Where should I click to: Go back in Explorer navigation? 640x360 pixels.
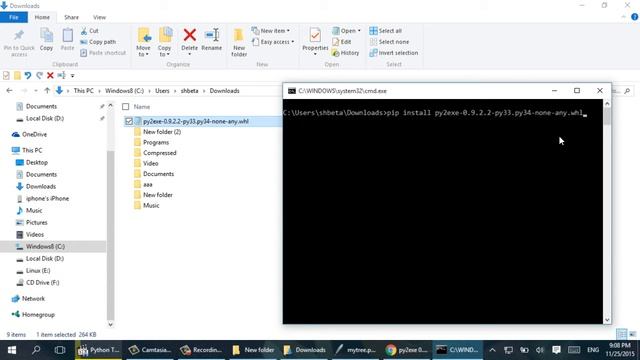pos(9,91)
